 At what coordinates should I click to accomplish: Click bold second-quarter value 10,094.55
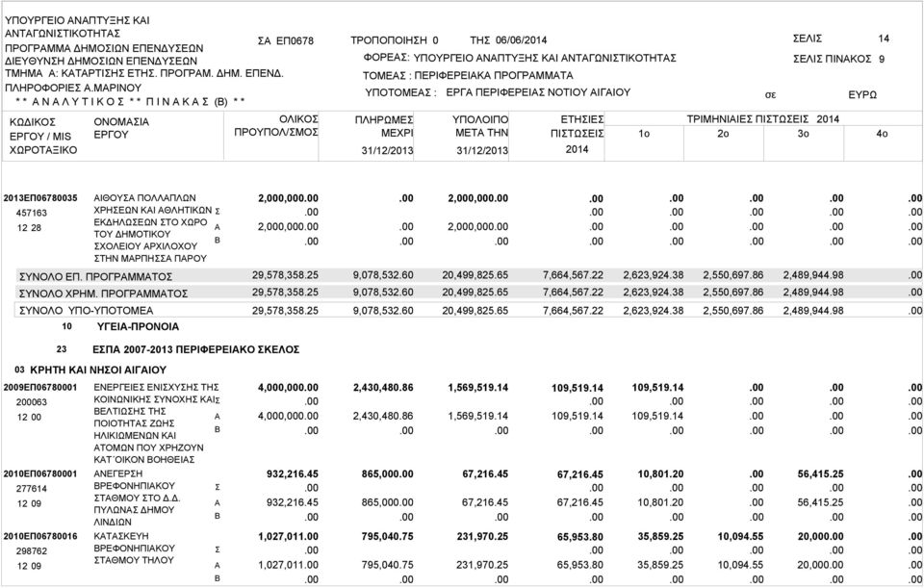740,536
